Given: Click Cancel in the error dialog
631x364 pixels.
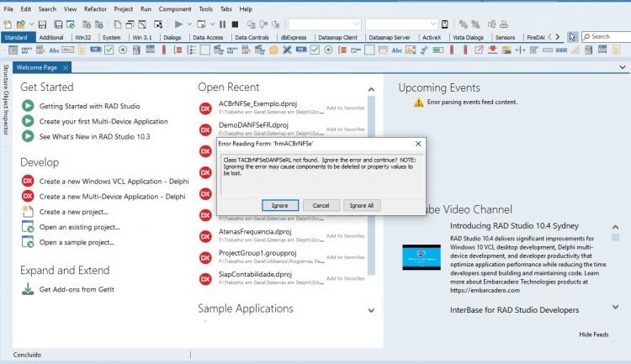Looking at the screenshot, I should coord(321,205).
